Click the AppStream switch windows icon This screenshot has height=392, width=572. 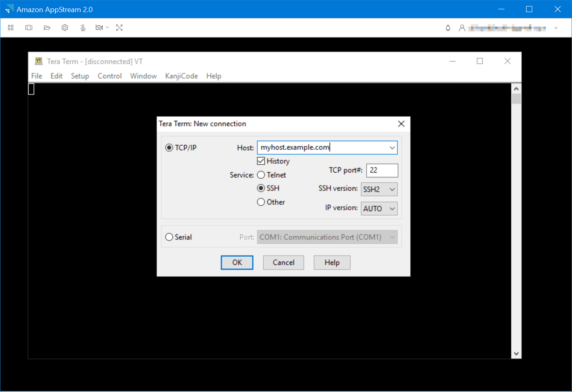[29, 28]
